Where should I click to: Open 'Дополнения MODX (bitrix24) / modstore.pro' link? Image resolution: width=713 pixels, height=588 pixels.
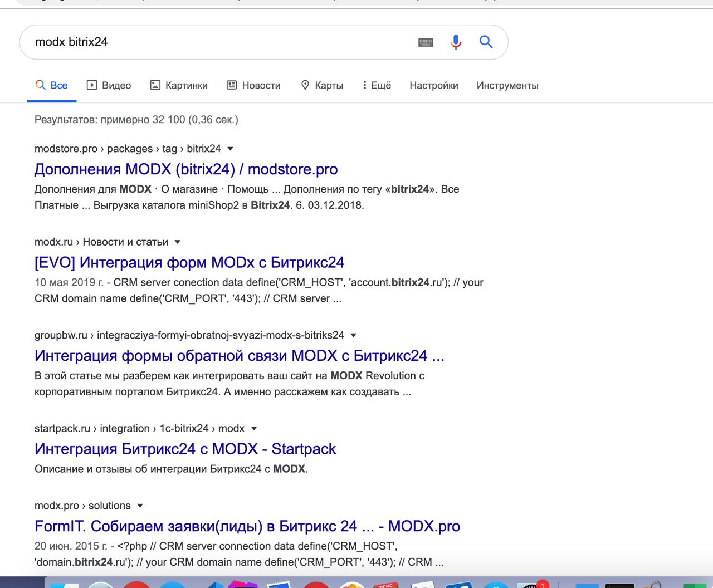(x=186, y=169)
